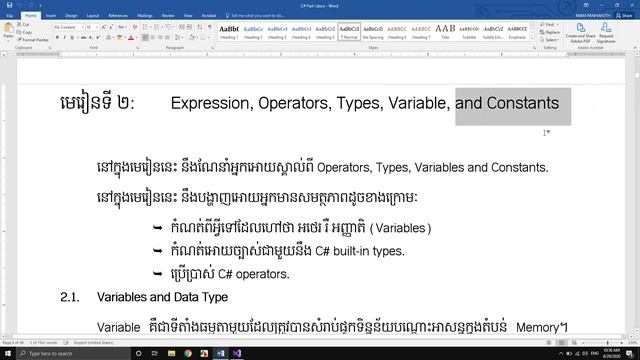Copy the selected text

click(x=25, y=32)
